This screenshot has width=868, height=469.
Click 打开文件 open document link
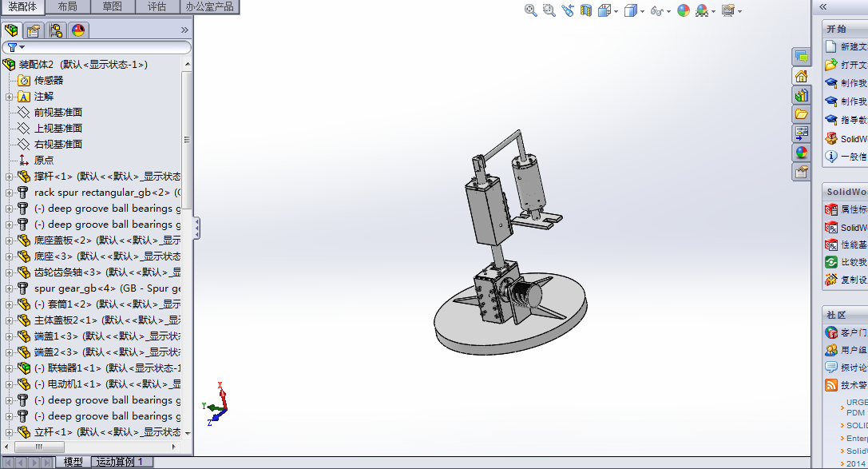point(854,66)
